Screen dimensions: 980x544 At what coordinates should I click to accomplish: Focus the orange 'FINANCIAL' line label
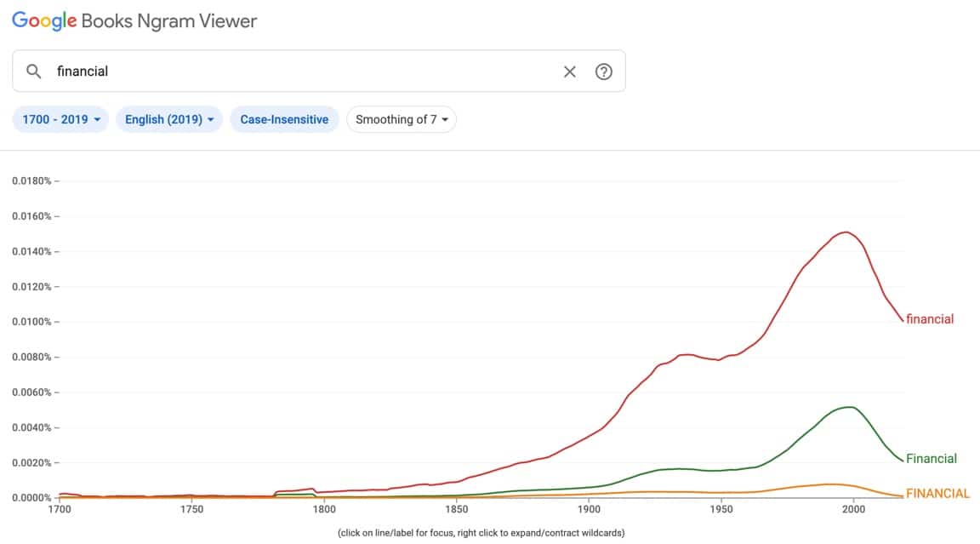click(x=937, y=494)
